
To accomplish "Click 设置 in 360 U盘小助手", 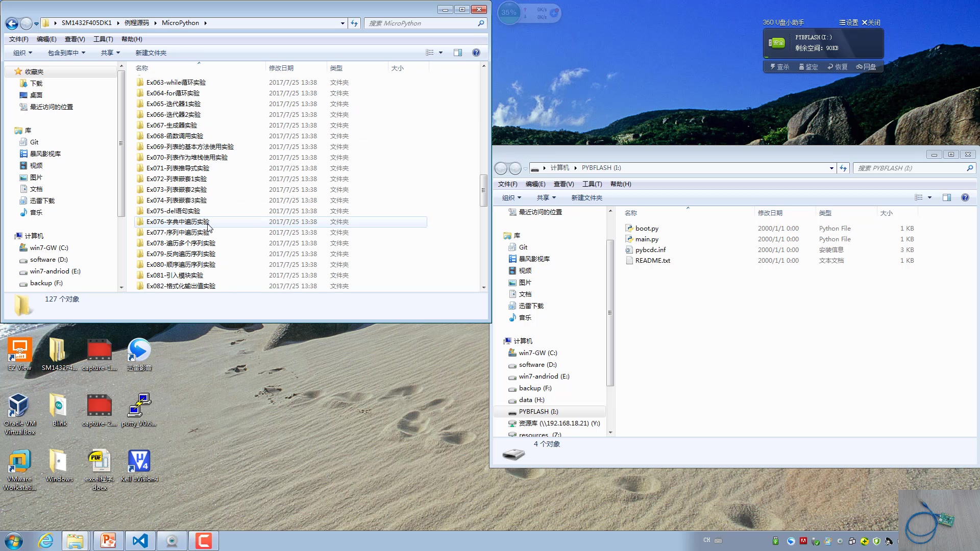I will [849, 22].
